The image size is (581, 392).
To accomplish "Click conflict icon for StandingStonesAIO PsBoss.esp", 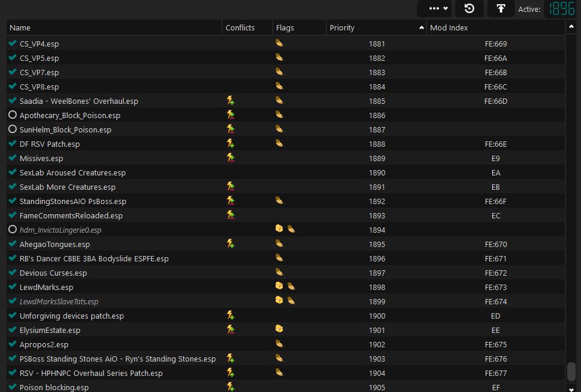I will [x=230, y=201].
